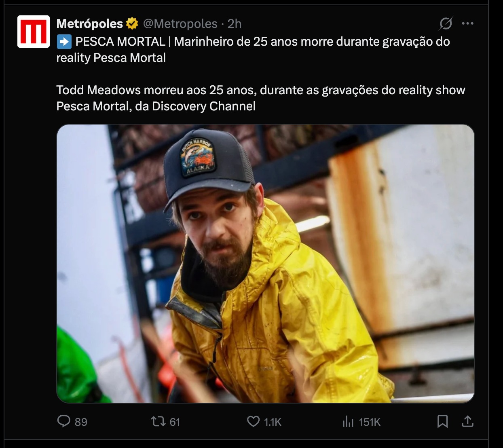Click the reply speech bubble icon

(x=64, y=421)
